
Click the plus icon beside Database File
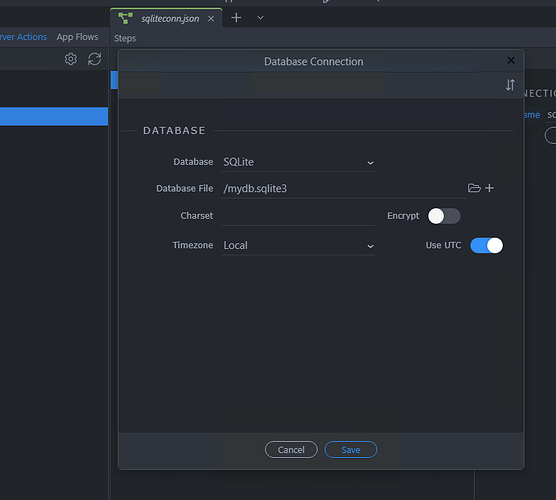coord(489,188)
